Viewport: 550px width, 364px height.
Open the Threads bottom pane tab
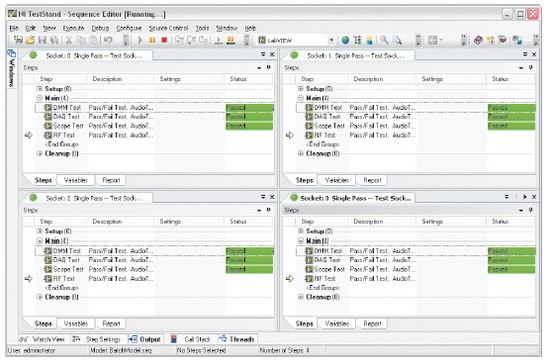point(237,339)
